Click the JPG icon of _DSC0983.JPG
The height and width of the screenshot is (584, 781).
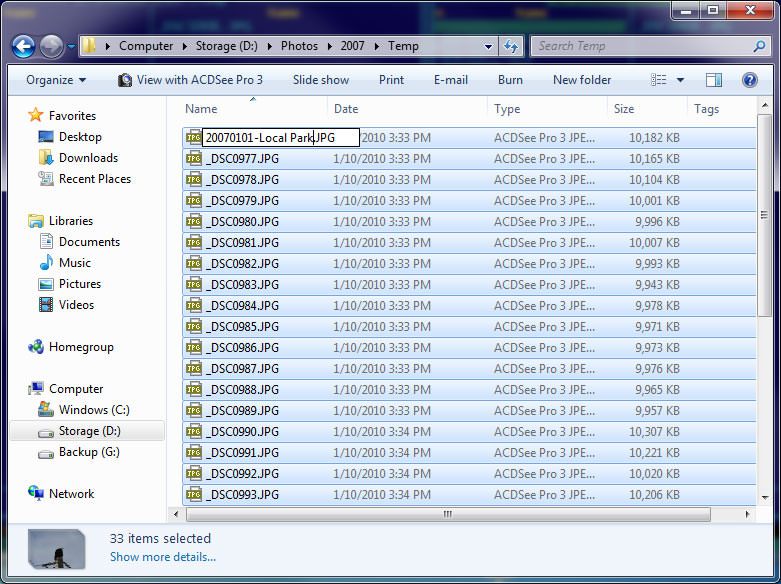coord(193,285)
